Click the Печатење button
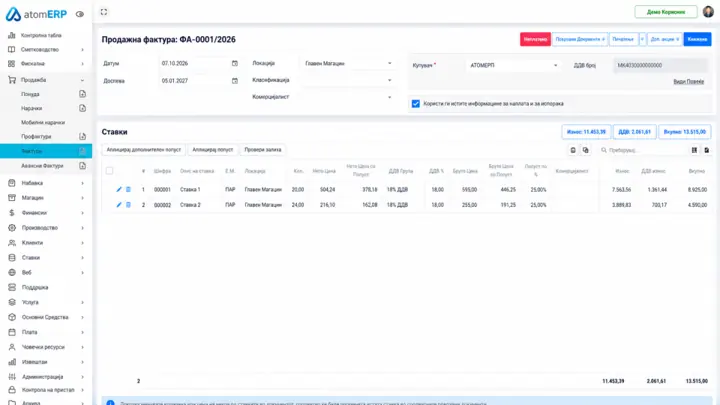 pos(623,39)
